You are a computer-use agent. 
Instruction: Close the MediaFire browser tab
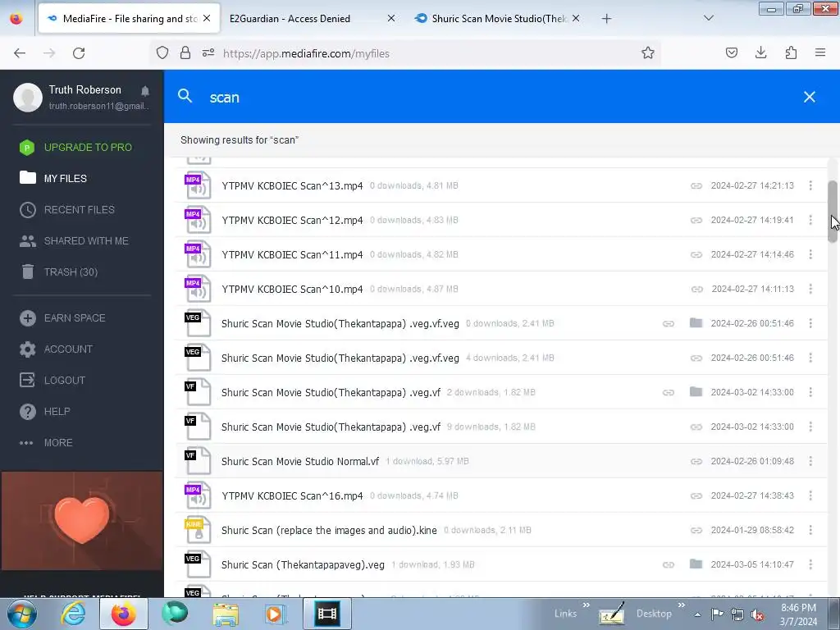coord(207,18)
